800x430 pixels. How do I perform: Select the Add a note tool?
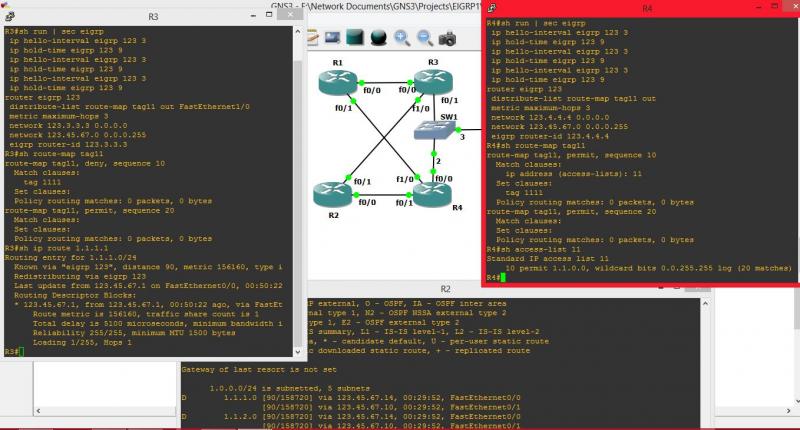(x=312, y=38)
